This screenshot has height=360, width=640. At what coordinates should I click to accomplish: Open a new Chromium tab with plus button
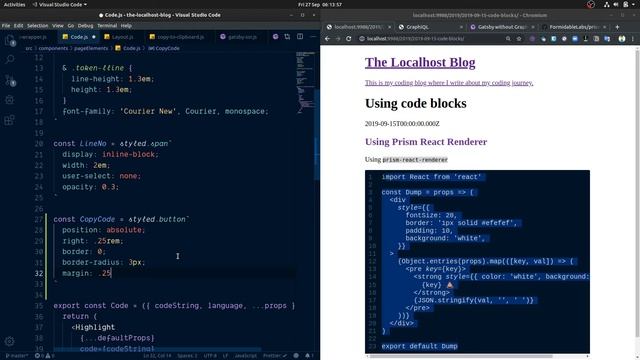click(x=617, y=27)
